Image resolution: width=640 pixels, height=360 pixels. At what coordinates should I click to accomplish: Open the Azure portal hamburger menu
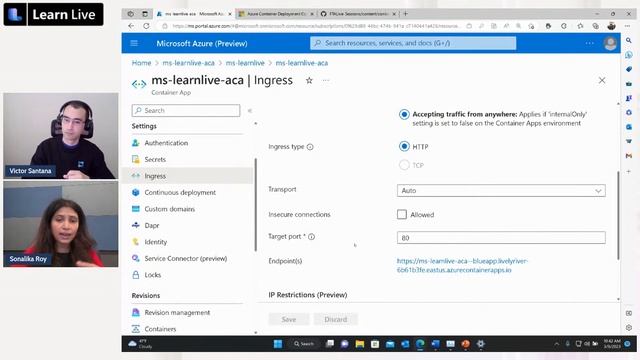[x=134, y=43]
